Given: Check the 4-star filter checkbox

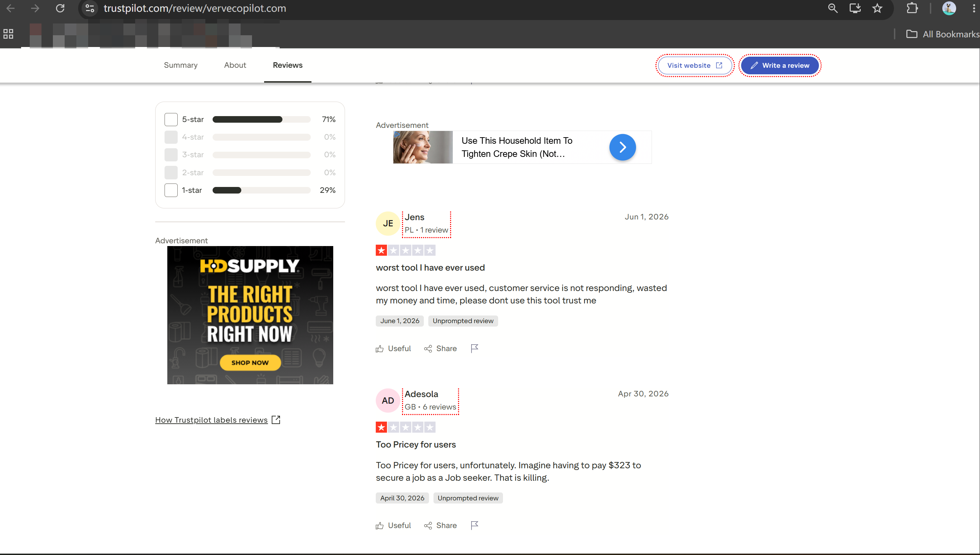Looking at the screenshot, I should click(x=171, y=137).
